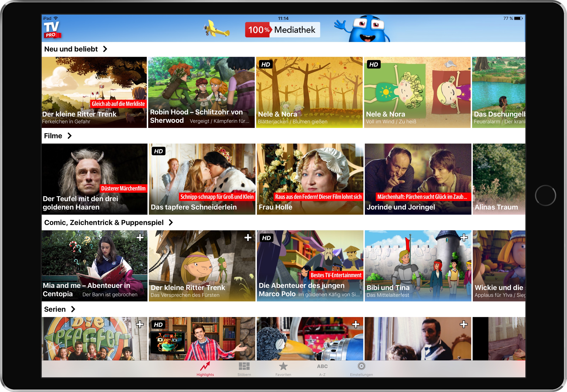The height and width of the screenshot is (392, 567).
Task: Tap the yellow airplane icon in header
Action: (216, 29)
